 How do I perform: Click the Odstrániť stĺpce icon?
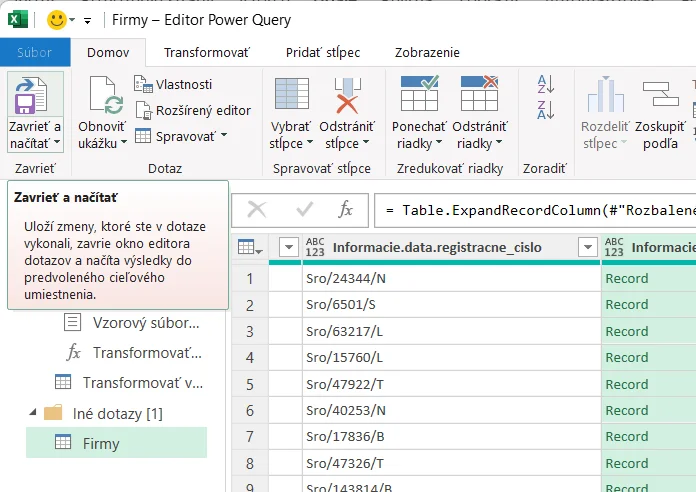[x=348, y=95]
